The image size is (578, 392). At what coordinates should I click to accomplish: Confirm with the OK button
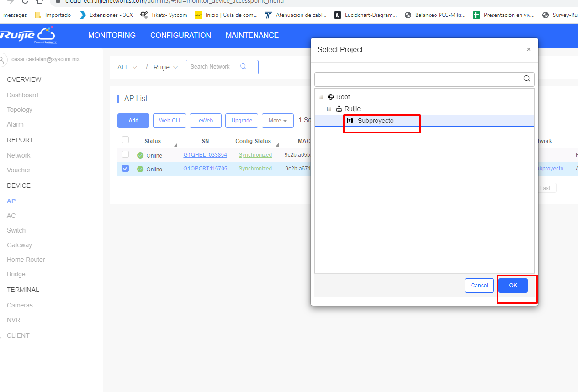513,286
